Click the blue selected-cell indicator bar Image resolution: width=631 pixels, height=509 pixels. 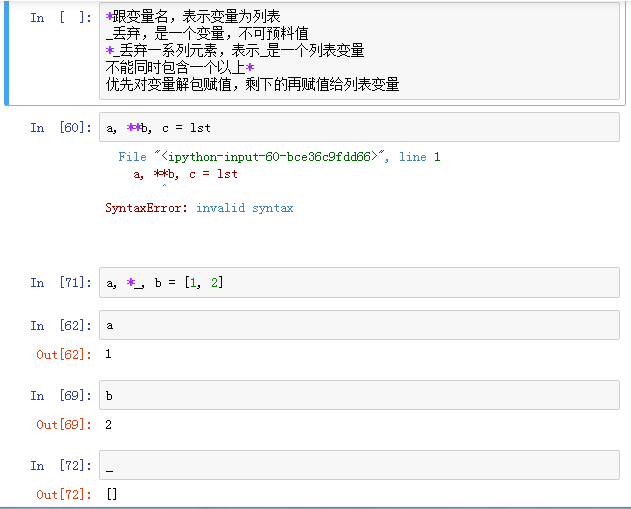pos(6,52)
